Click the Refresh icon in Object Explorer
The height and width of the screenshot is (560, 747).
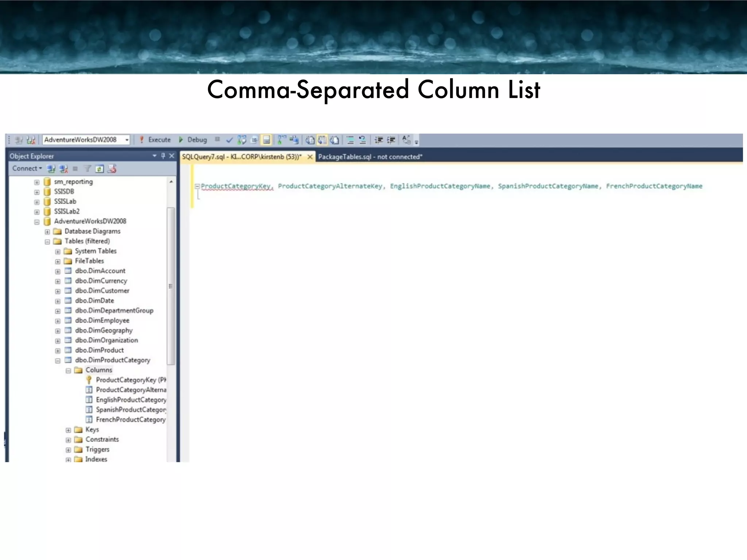point(99,169)
